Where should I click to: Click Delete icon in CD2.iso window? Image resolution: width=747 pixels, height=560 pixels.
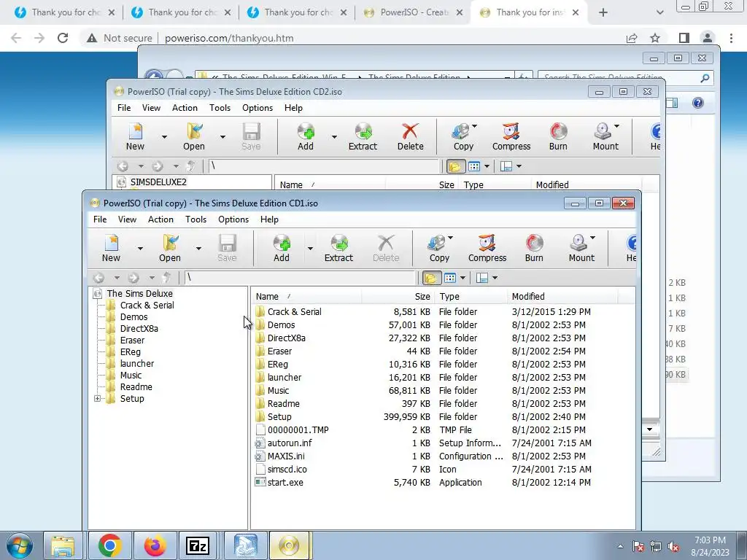tap(410, 137)
